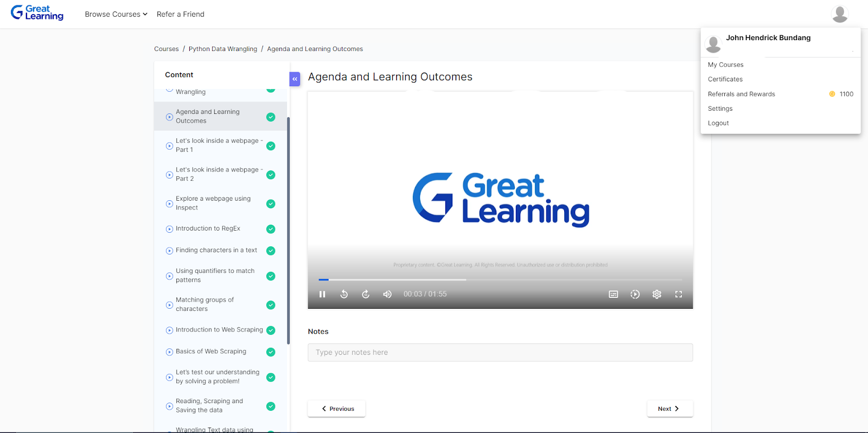Rewind the video ten seconds
The height and width of the screenshot is (433, 868).
point(344,294)
